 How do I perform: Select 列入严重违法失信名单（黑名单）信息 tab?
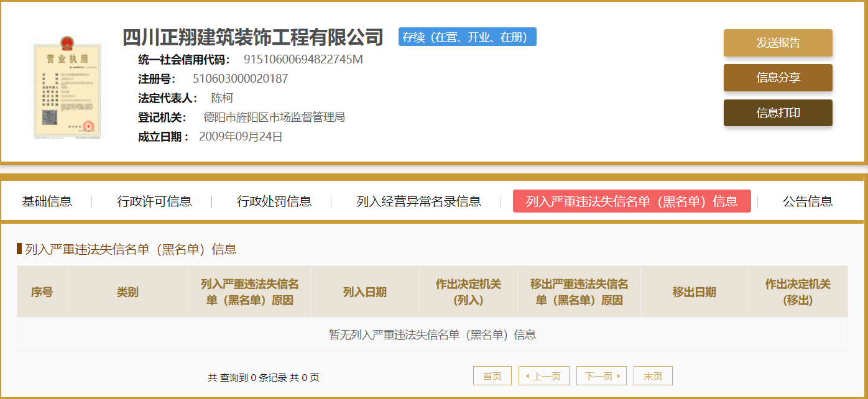tap(632, 201)
